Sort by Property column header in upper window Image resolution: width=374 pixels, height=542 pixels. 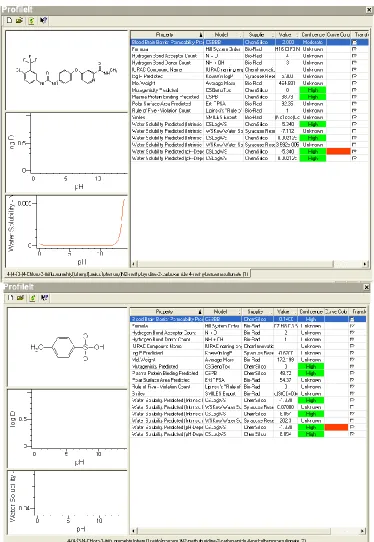tap(167, 35)
